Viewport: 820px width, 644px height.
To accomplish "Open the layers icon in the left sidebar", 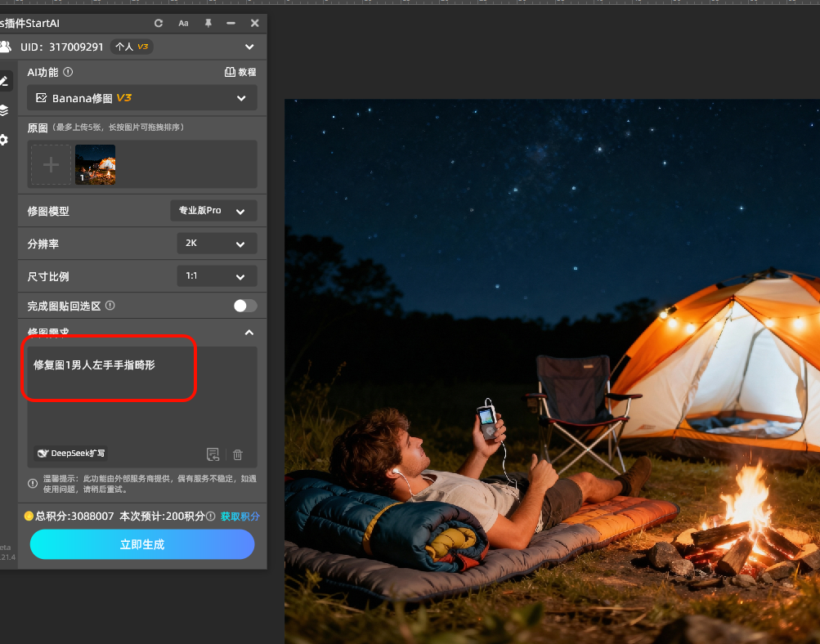I will pyautogui.click(x=4, y=110).
